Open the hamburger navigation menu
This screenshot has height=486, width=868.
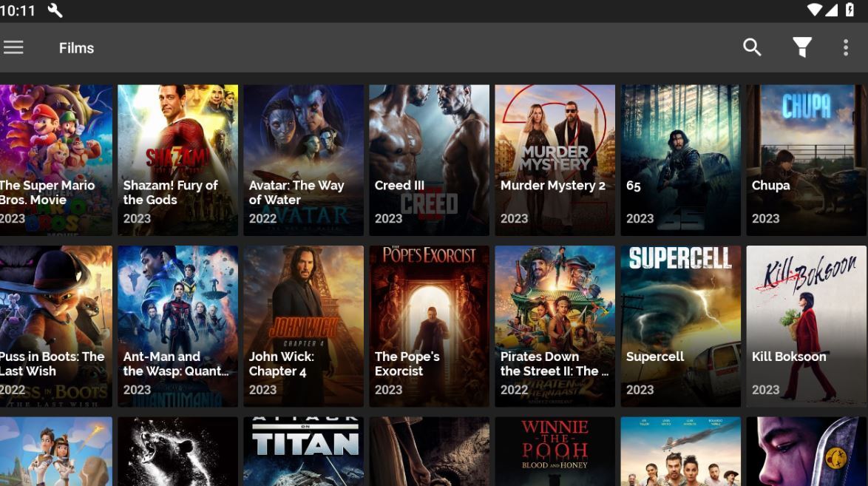(x=13, y=47)
